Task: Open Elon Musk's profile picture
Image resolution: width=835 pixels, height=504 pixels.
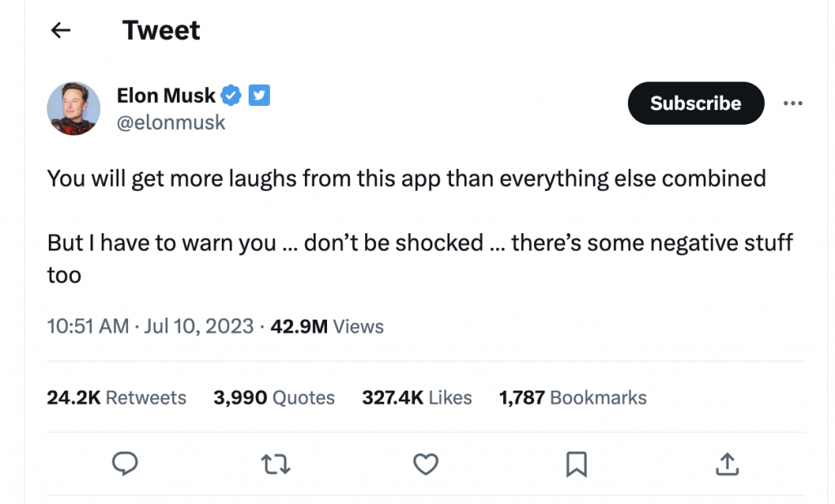Action: coord(73,108)
